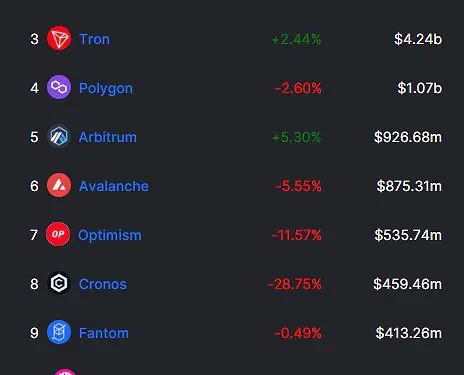Click Tron's $4.24b TVL value
Image resolution: width=464 pixels, height=375 pixels.
click(x=418, y=39)
